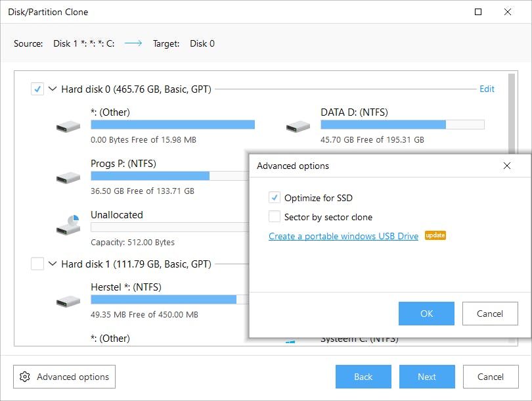Uncheck the Optimize for SSD checkbox
This screenshot has width=532, height=401.
click(275, 198)
